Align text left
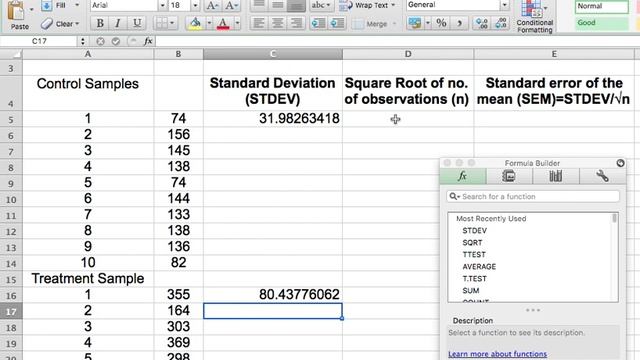This screenshot has height=360, width=640. [x=258, y=23]
